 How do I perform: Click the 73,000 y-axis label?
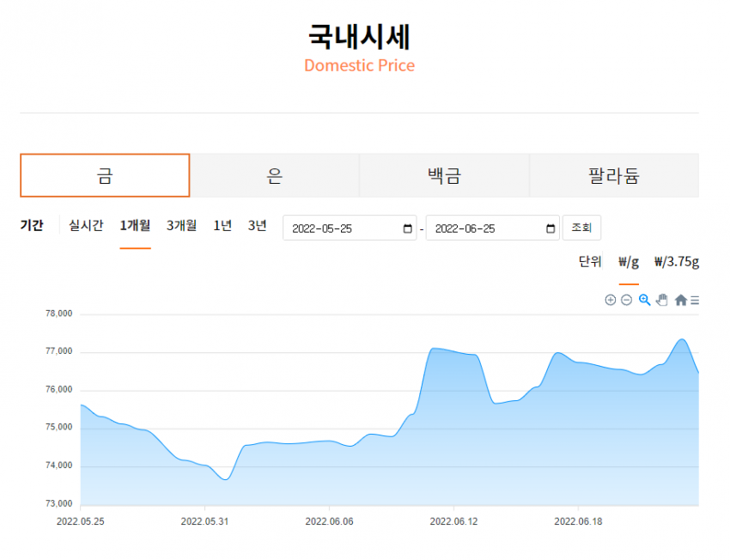(59, 503)
